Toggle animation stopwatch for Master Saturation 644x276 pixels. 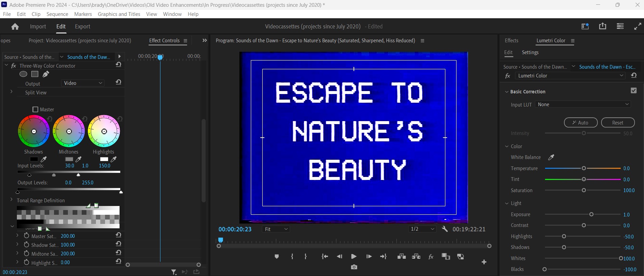[x=26, y=236]
